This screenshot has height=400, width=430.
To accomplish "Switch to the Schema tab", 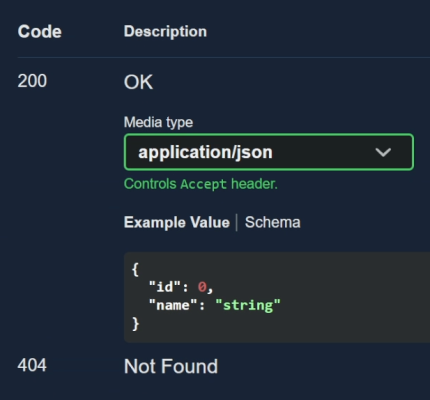I will [273, 222].
